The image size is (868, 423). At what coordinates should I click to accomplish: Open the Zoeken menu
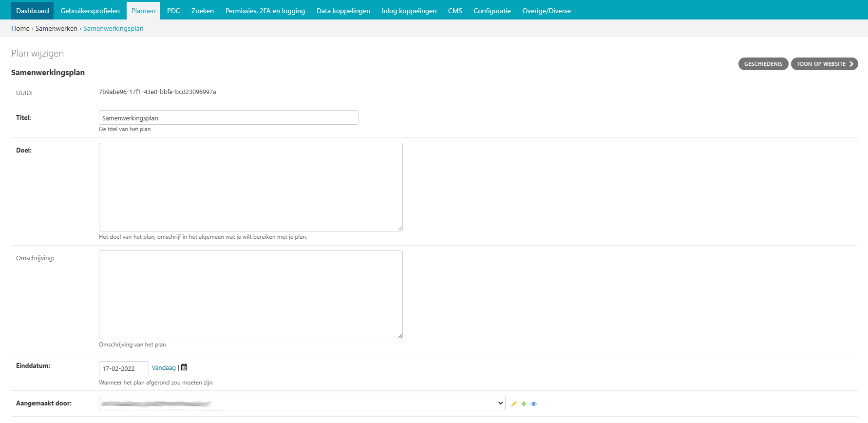203,11
